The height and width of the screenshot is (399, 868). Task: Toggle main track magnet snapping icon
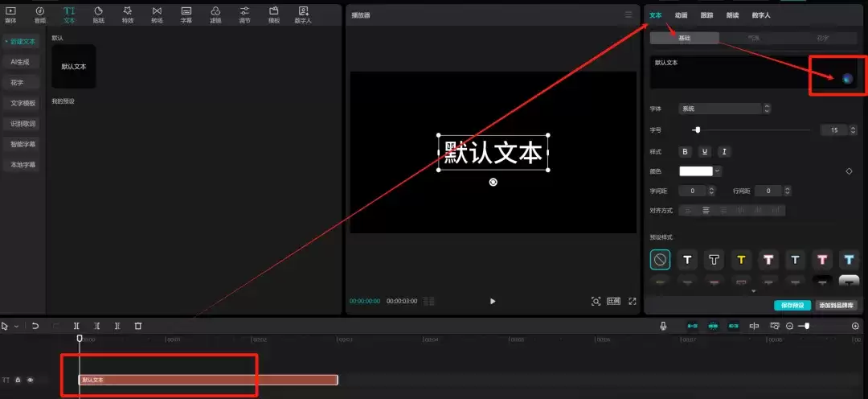coord(693,326)
